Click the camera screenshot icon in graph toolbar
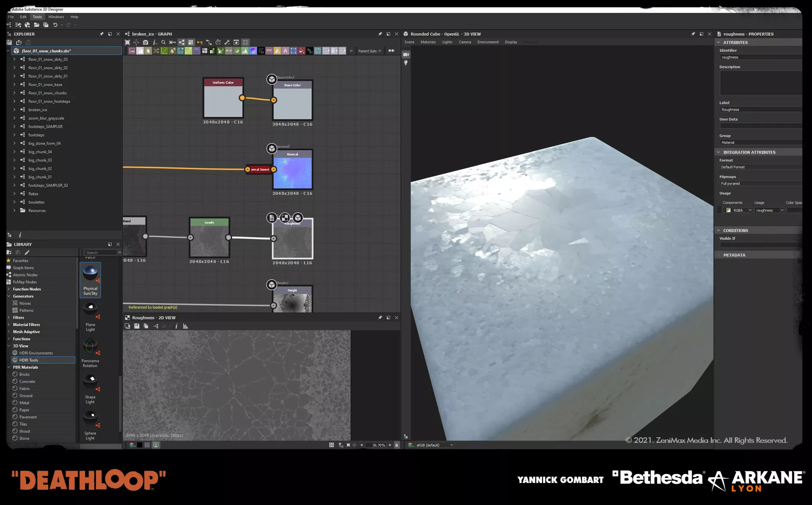 click(145, 42)
